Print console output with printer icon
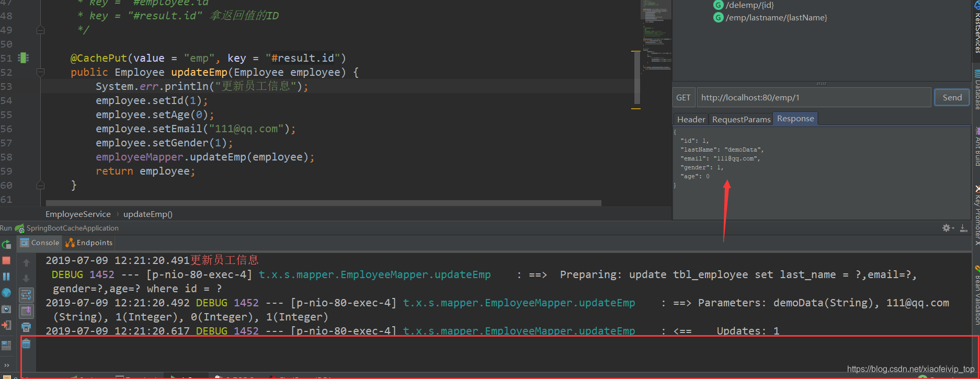This screenshot has width=980, height=379. (x=26, y=327)
